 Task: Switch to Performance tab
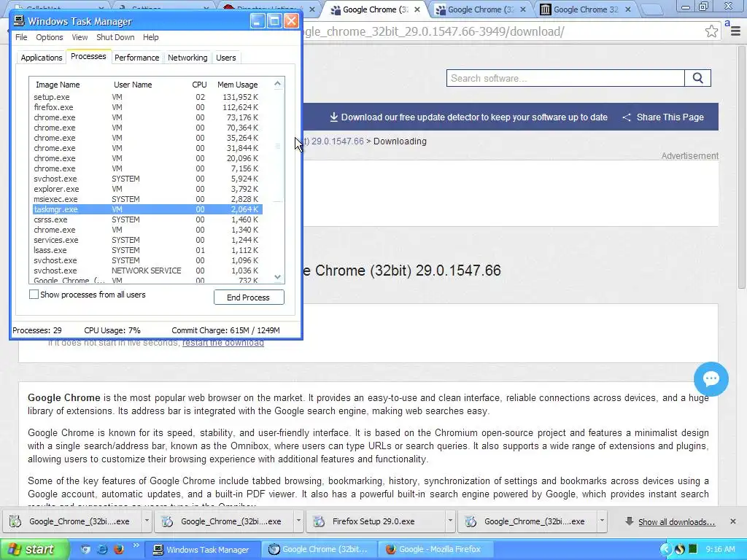point(136,58)
